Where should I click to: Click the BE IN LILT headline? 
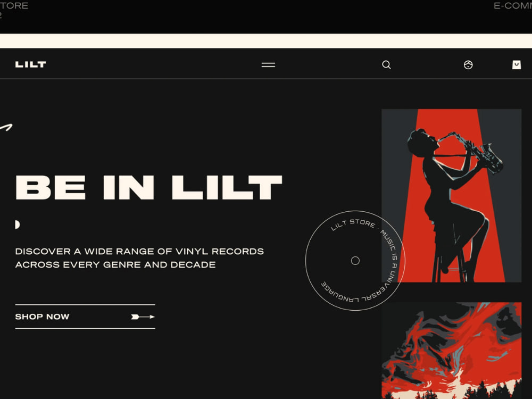(x=148, y=187)
